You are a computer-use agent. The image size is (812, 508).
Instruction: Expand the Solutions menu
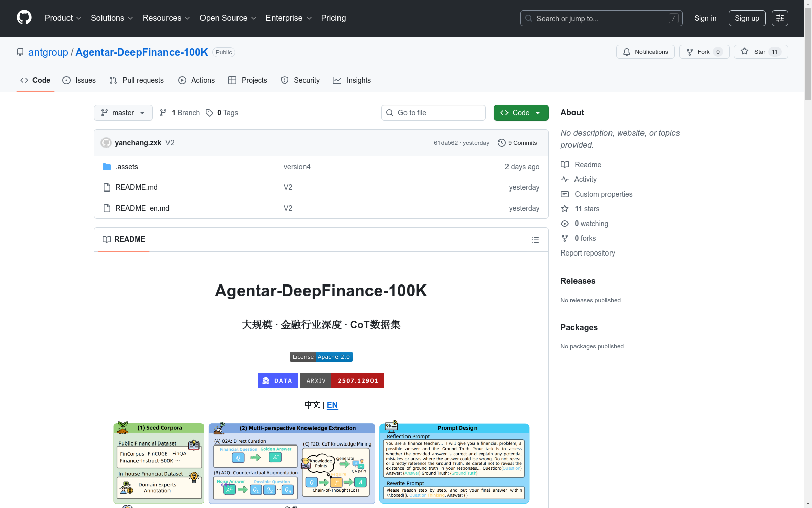tap(112, 18)
